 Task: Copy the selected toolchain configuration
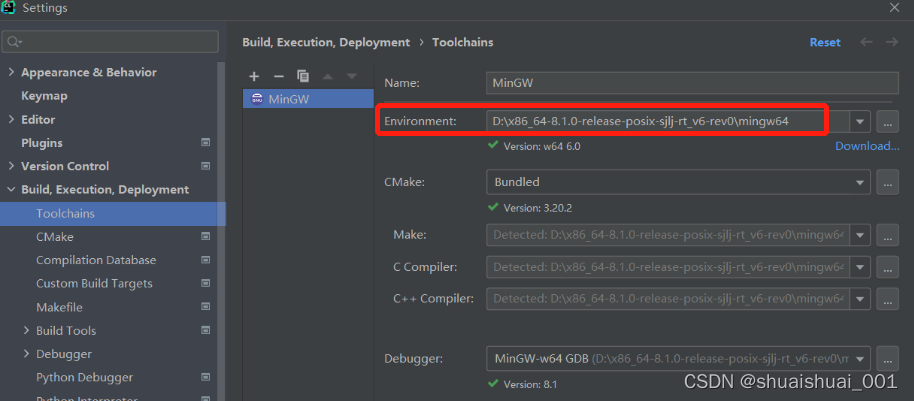pos(303,76)
